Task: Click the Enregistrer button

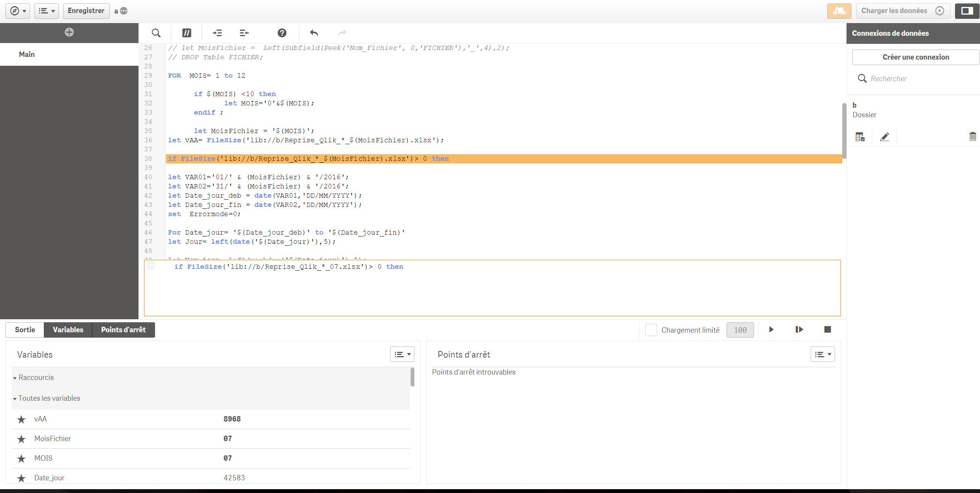Action: [86, 11]
